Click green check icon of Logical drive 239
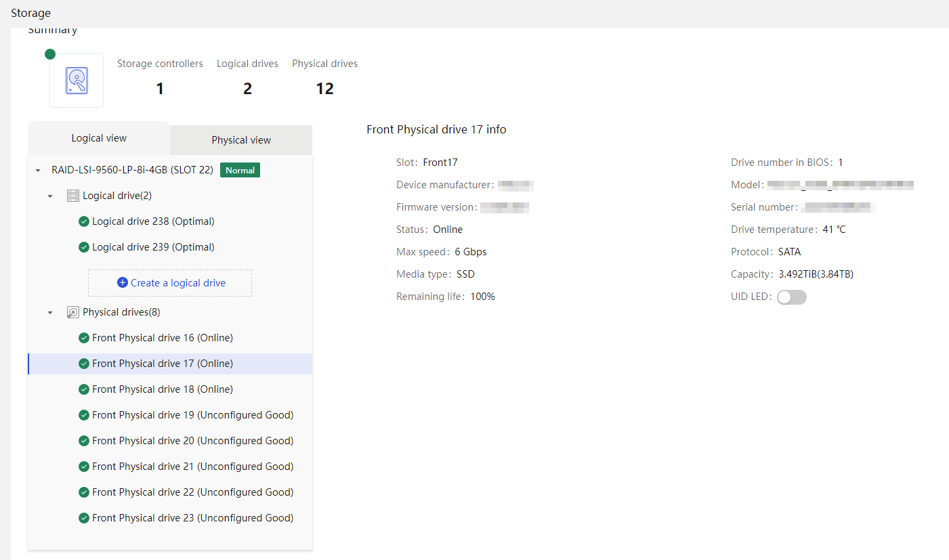The height and width of the screenshot is (560, 949). point(84,247)
